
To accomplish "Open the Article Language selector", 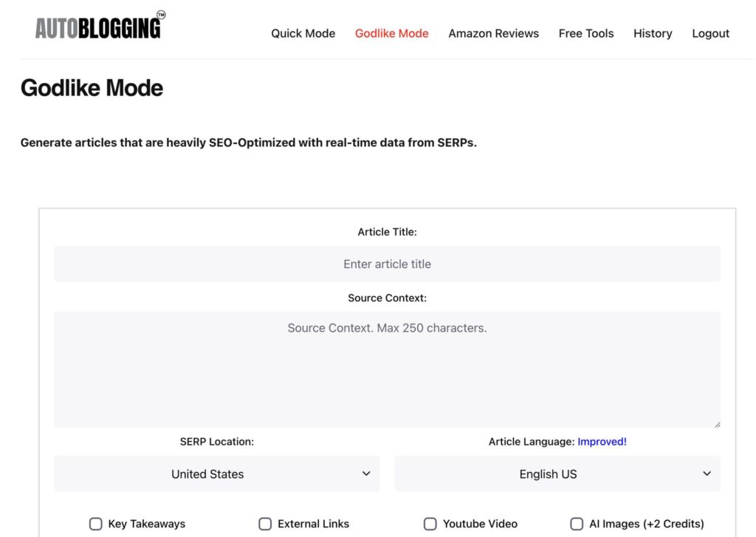I will click(557, 473).
